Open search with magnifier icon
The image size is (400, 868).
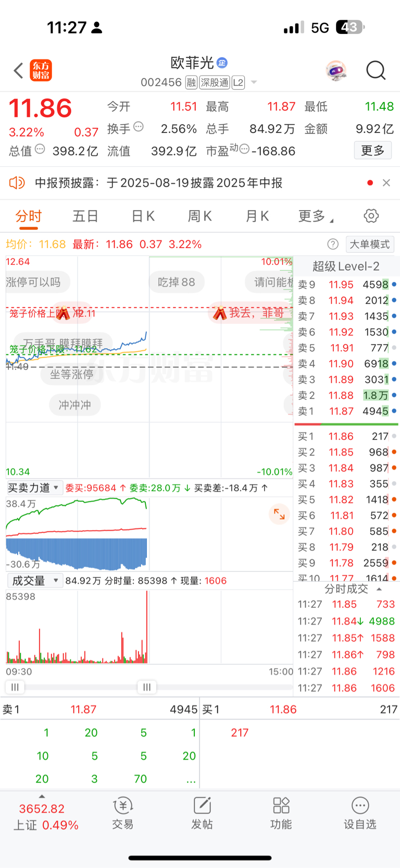pyautogui.click(x=376, y=70)
